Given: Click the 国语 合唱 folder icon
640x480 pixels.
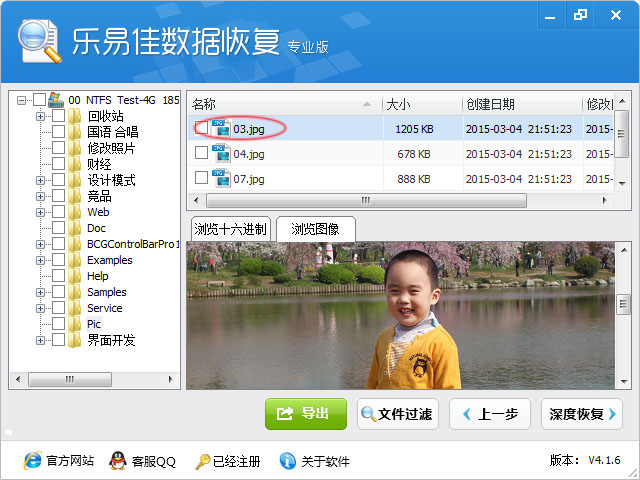Looking at the screenshot, I should tap(74, 132).
